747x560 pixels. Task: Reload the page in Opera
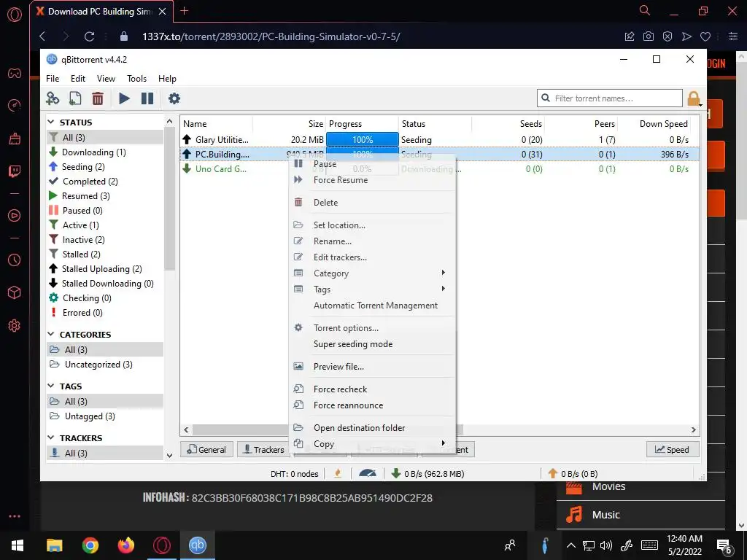pos(89,36)
